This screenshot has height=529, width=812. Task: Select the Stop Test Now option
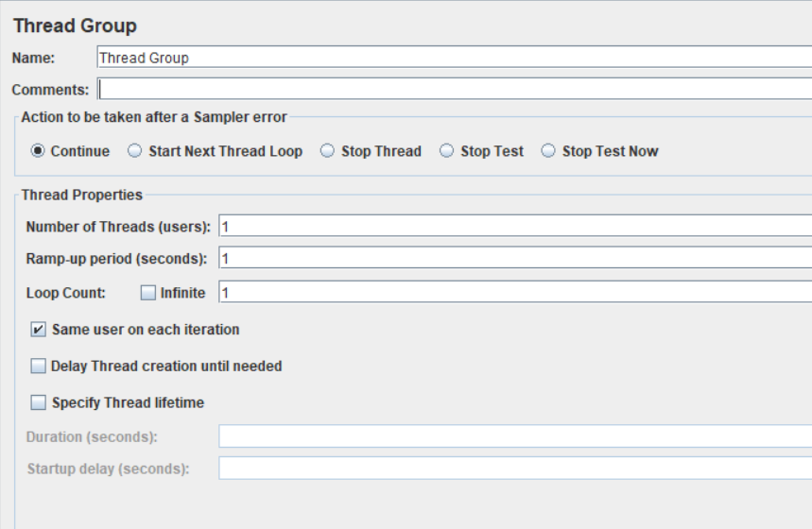(549, 151)
